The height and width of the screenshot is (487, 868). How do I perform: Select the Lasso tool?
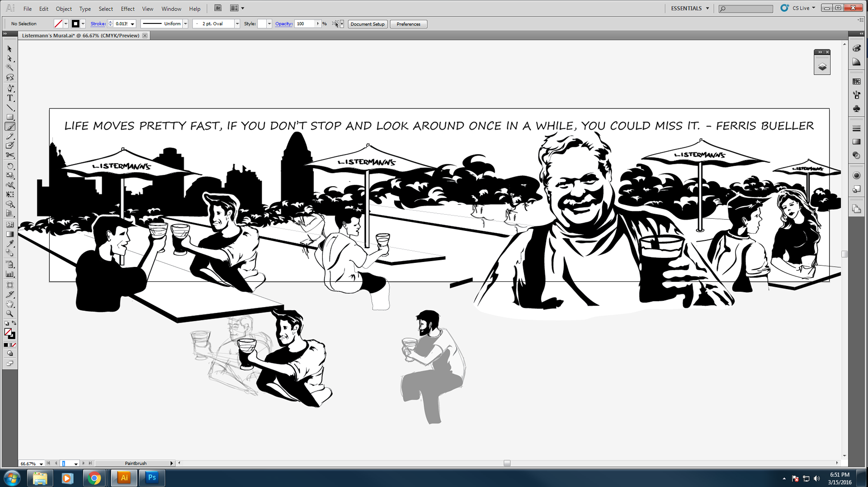tap(9, 78)
